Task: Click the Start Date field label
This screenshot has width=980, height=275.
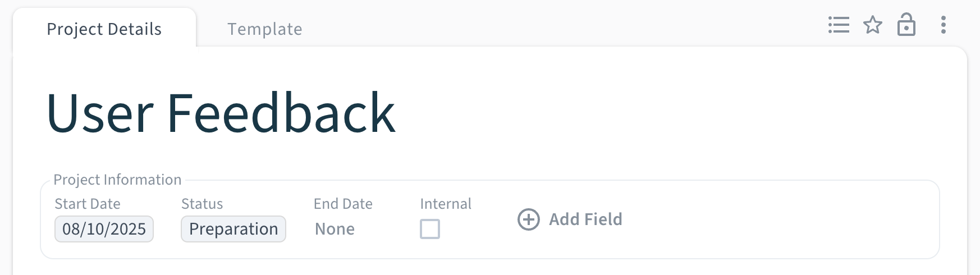Action: 88,204
